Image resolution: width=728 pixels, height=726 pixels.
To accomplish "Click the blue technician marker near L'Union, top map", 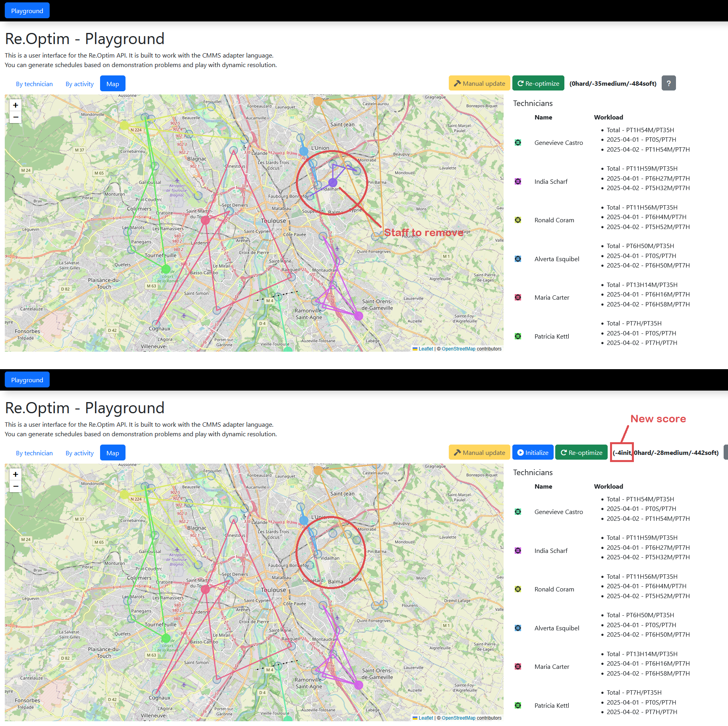I will (x=304, y=151).
